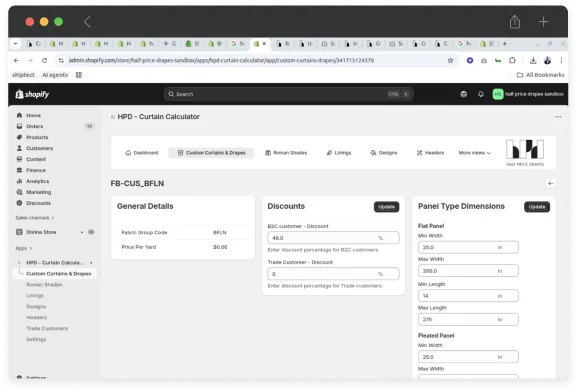Open Roman Shades in the sidebar
Image resolution: width=579 pixels, height=392 pixels.
click(x=44, y=285)
